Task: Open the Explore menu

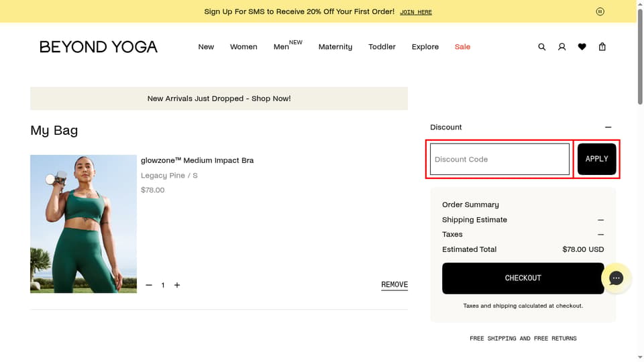Action: tap(425, 47)
